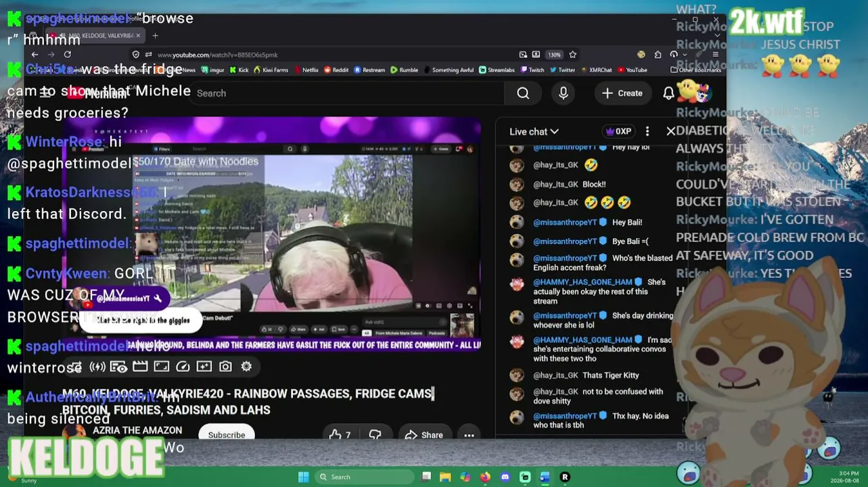Click the YouTube search magnifier button
Image resolution: width=868 pixels, height=487 pixels.
523,93
